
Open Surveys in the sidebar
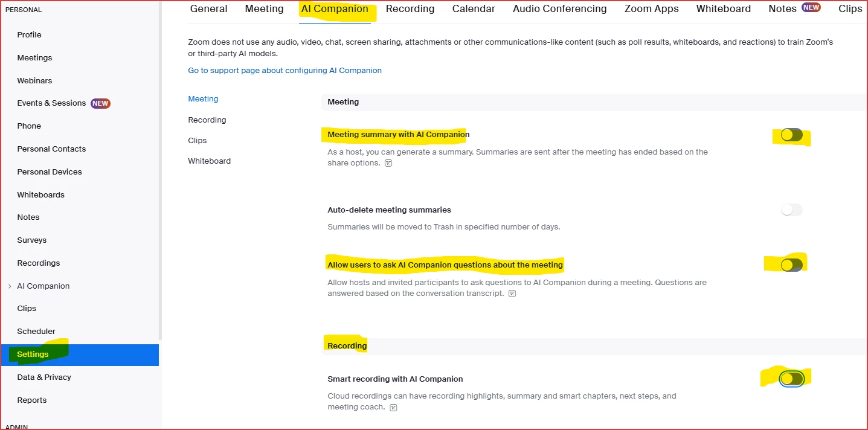(31, 240)
